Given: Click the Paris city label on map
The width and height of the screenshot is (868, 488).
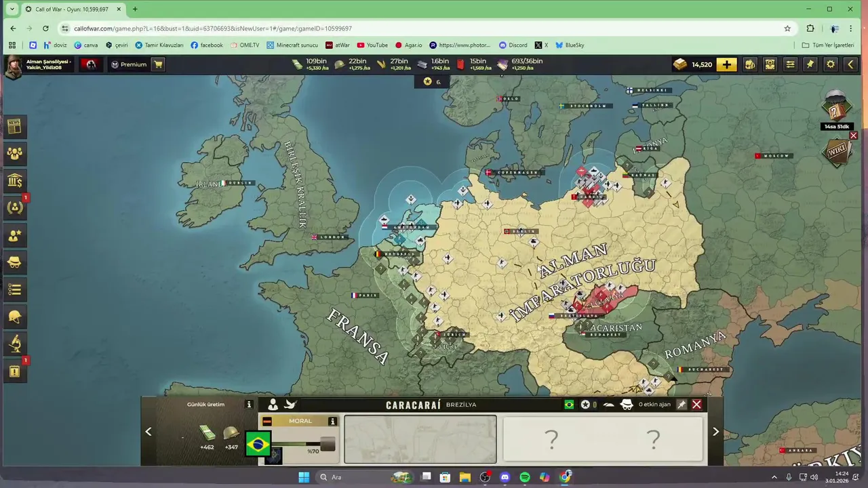Looking at the screenshot, I should coord(364,296).
